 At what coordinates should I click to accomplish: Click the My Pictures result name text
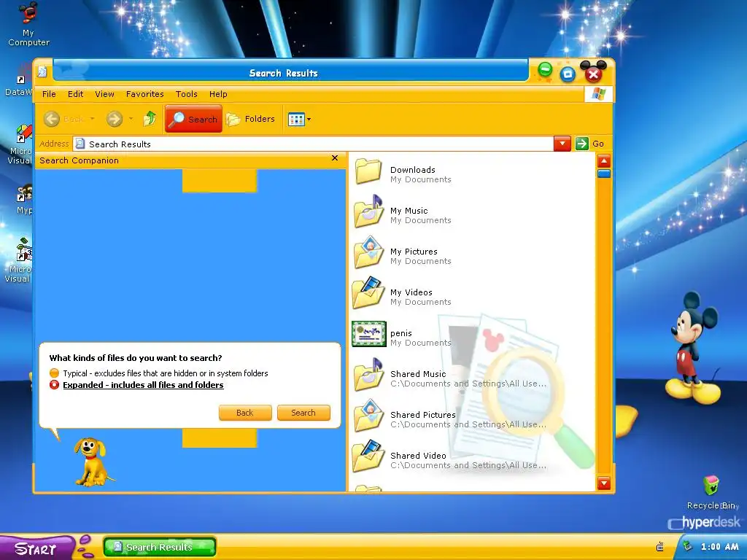coord(414,252)
